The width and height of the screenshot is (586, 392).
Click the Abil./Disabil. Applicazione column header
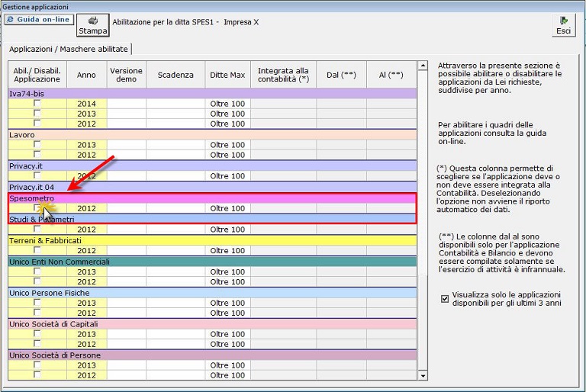[x=37, y=75]
